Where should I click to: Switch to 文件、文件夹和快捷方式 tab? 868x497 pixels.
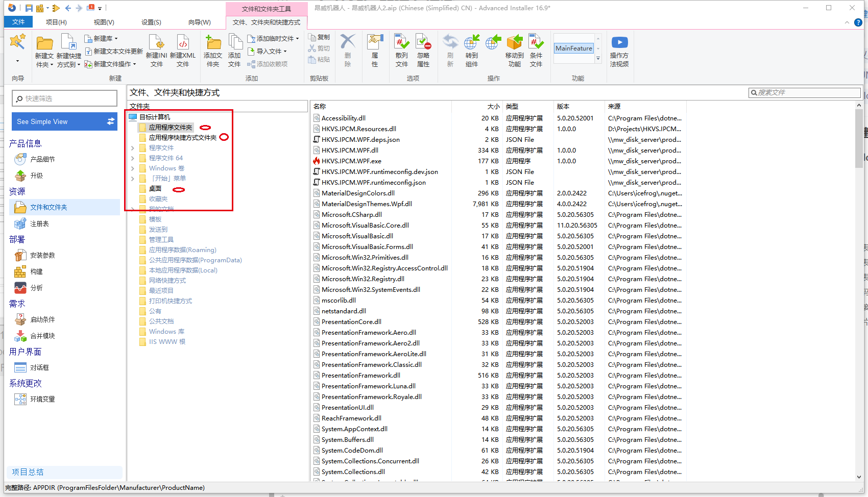coord(267,22)
